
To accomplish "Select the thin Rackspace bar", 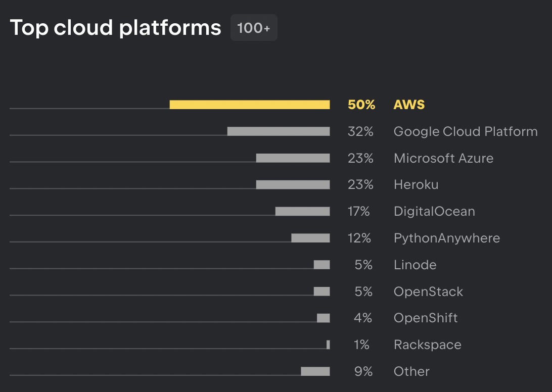I will tap(328, 345).
